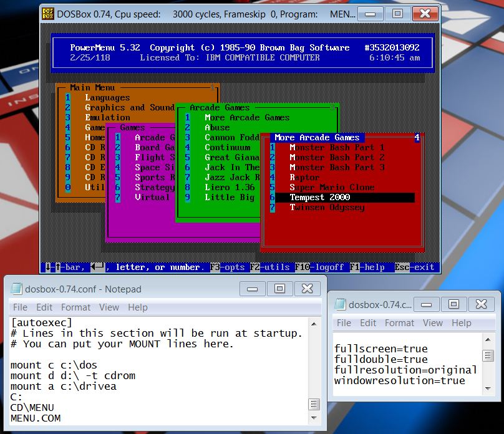Click the line 'mount d d:\ -t cdrom'
Image resolution: width=504 pixels, height=434 pixels.
pos(72,376)
